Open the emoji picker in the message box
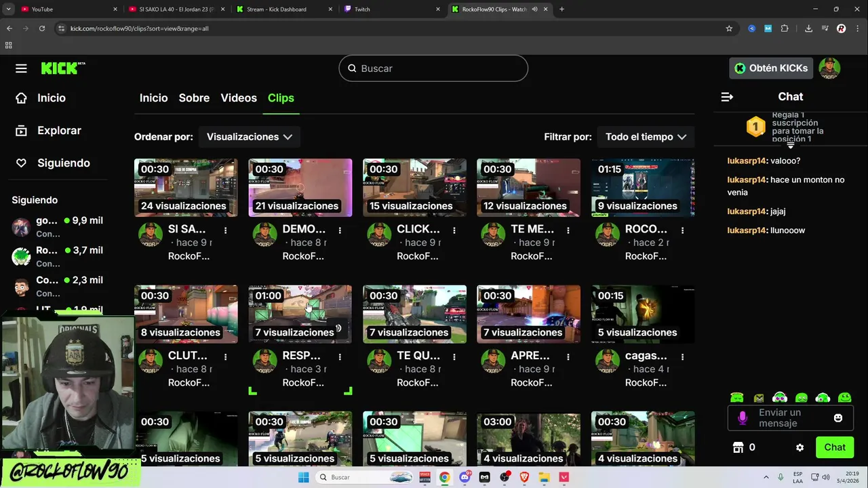 point(837,418)
